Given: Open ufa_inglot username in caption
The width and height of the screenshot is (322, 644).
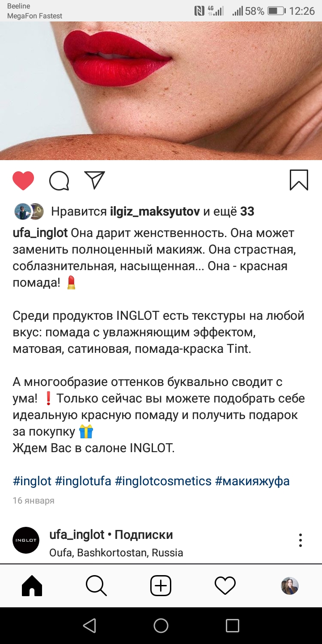Looking at the screenshot, I should pos(40,233).
